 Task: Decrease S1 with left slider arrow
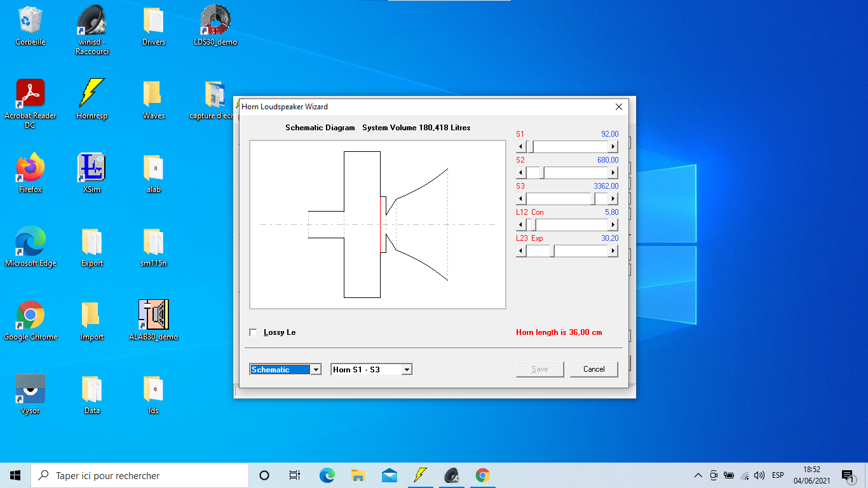tap(521, 146)
